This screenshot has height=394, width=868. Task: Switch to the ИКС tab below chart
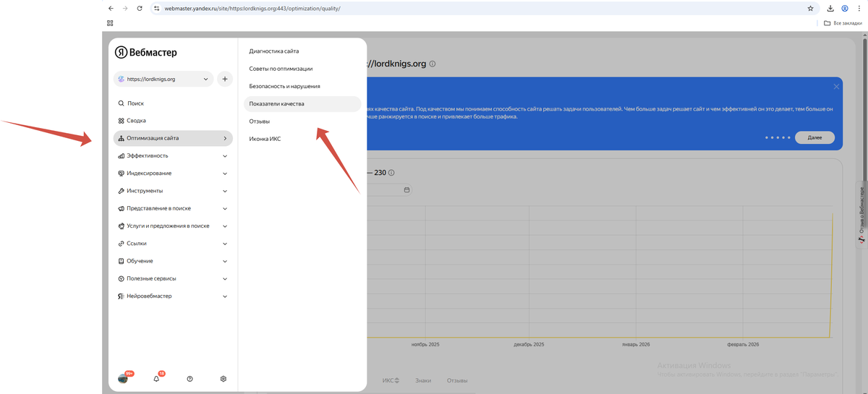[391, 380]
